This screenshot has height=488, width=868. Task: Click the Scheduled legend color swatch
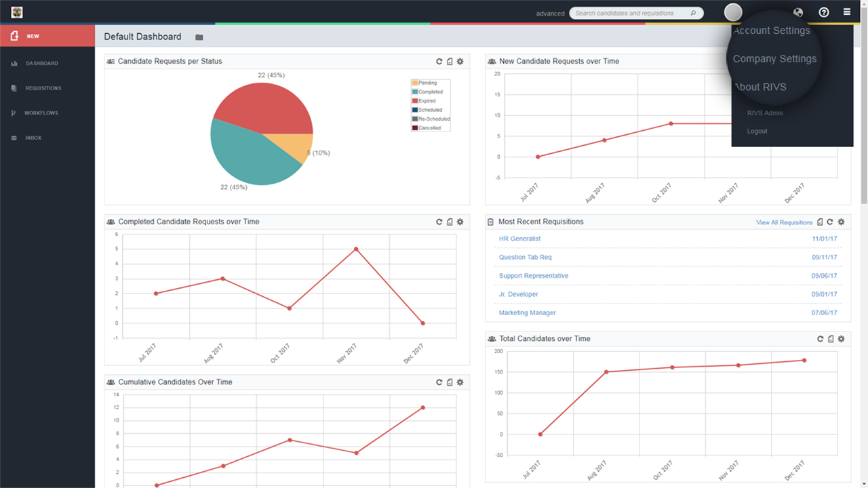point(415,110)
